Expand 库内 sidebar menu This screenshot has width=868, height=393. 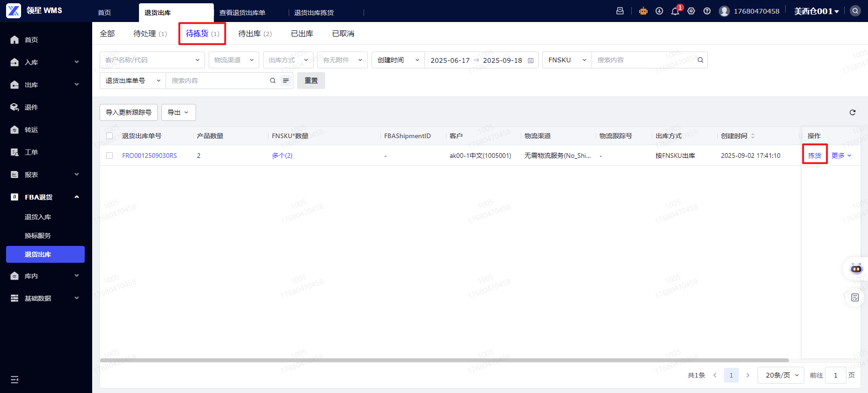(x=46, y=276)
